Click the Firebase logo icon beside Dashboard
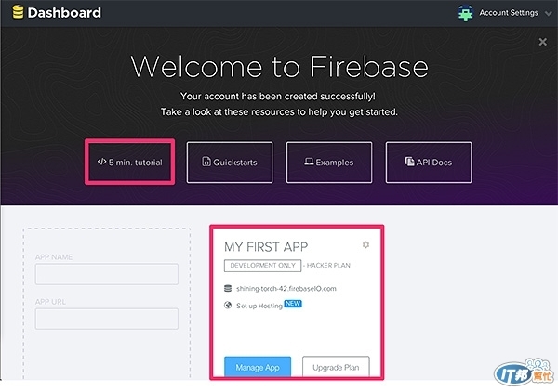Screen dimensions: 558x392 tap(18, 12)
